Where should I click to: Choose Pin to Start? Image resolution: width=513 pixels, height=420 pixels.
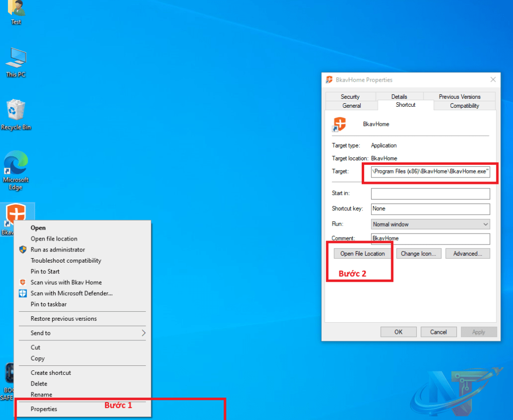[x=83, y=271]
